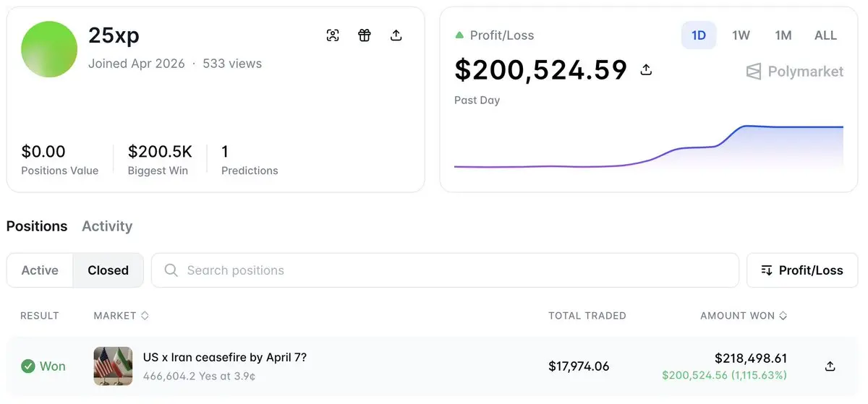
Task: Show Active positions
Action: tap(40, 270)
